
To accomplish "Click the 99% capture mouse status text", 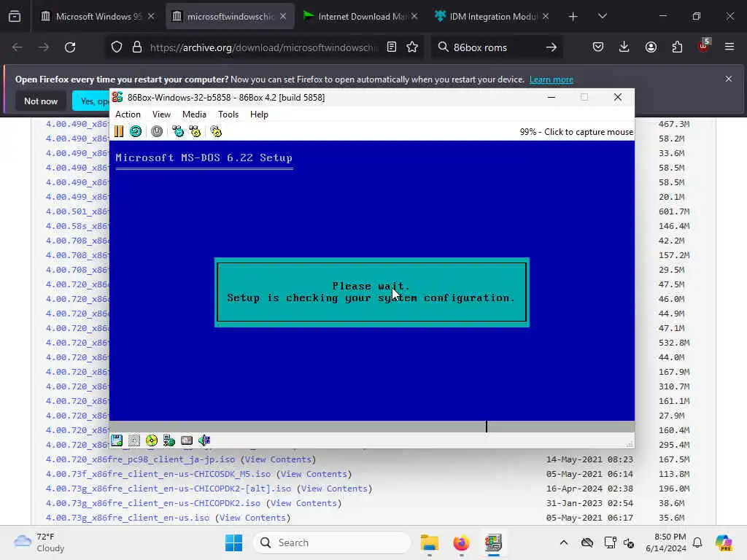I will (576, 132).
